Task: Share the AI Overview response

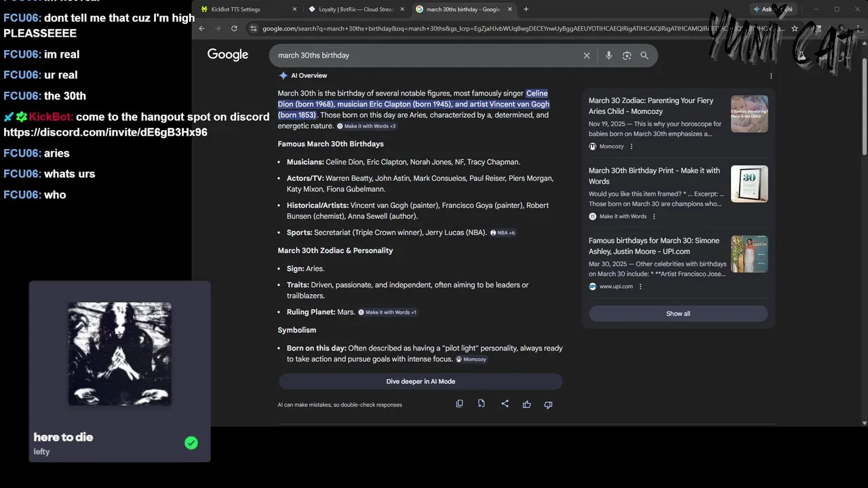Action: (x=505, y=404)
